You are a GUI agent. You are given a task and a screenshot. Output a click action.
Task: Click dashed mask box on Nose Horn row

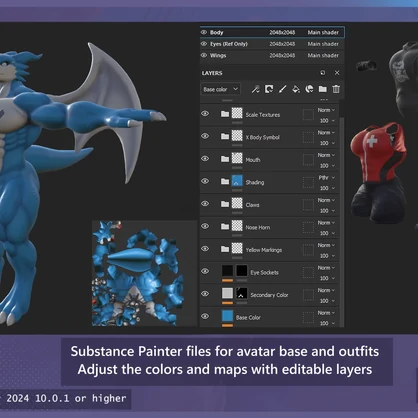[x=308, y=227]
